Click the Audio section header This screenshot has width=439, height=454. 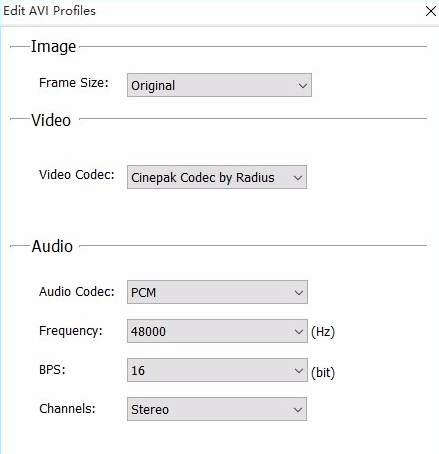[x=52, y=246]
